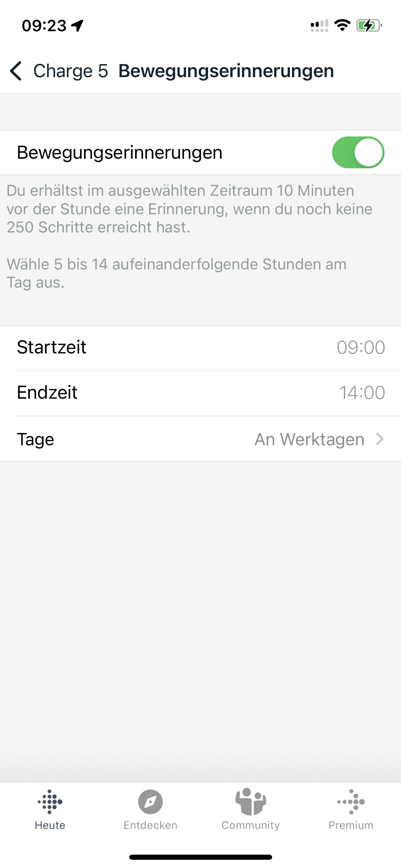Tap the home indicator bar
Image resolution: width=401 pixels, height=868 pixels.
click(200, 857)
